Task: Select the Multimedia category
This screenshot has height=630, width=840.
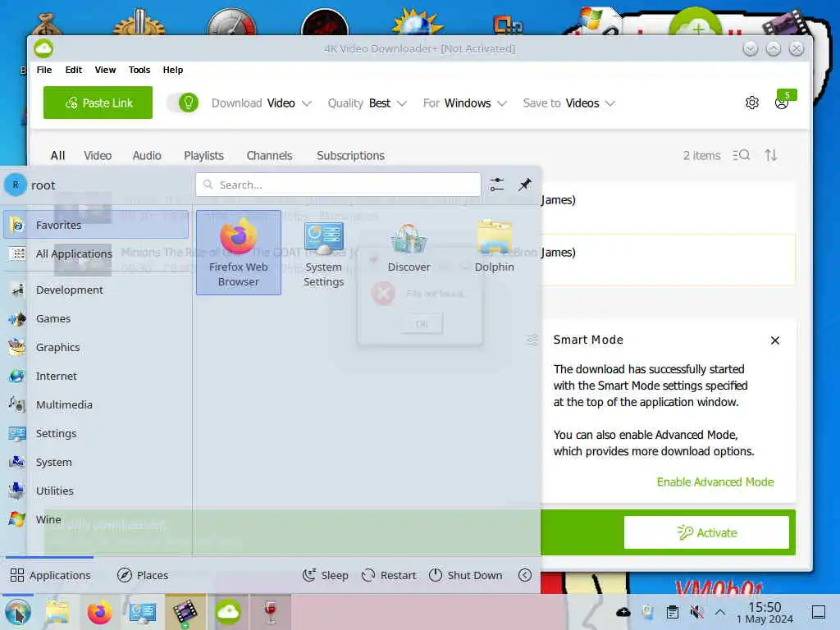Action: (x=96, y=404)
